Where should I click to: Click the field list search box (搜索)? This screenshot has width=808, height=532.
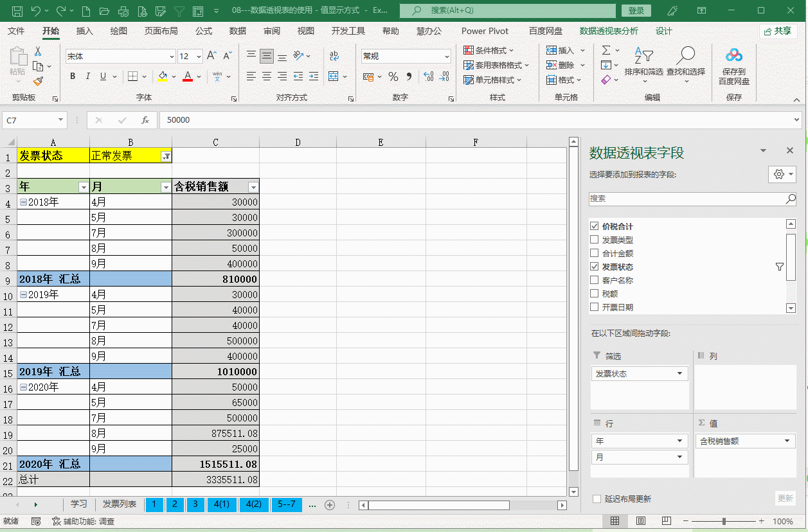(693, 199)
